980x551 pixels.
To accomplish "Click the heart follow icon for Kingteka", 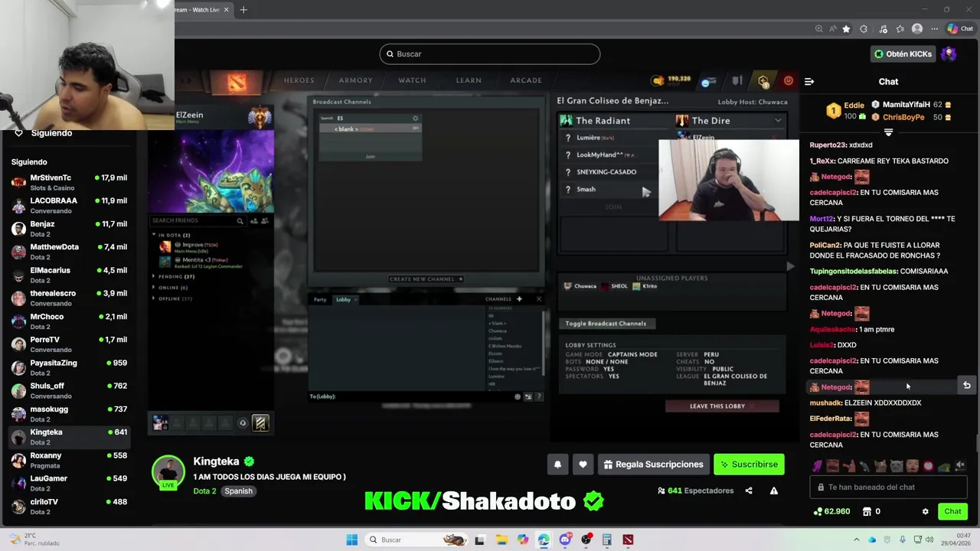I will [x=583, y=465].
